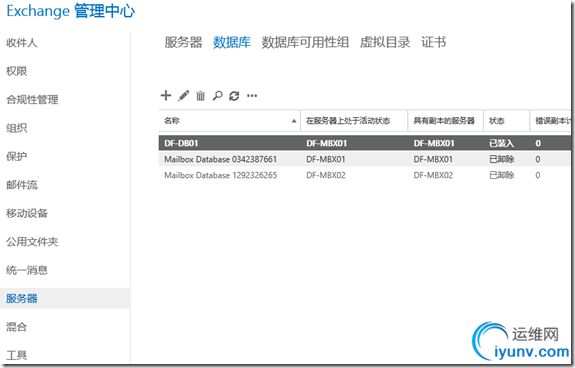Screen dimensions: 575x368
Task: Toggle sort arrow in 名称 column
Action: (294, 121)
